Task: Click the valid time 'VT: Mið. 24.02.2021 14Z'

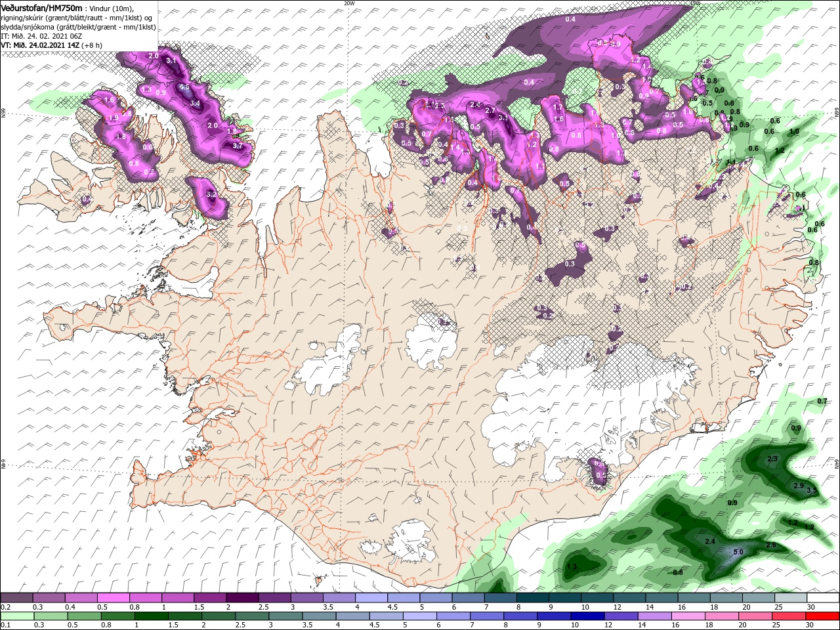Action: click(40, 45)
